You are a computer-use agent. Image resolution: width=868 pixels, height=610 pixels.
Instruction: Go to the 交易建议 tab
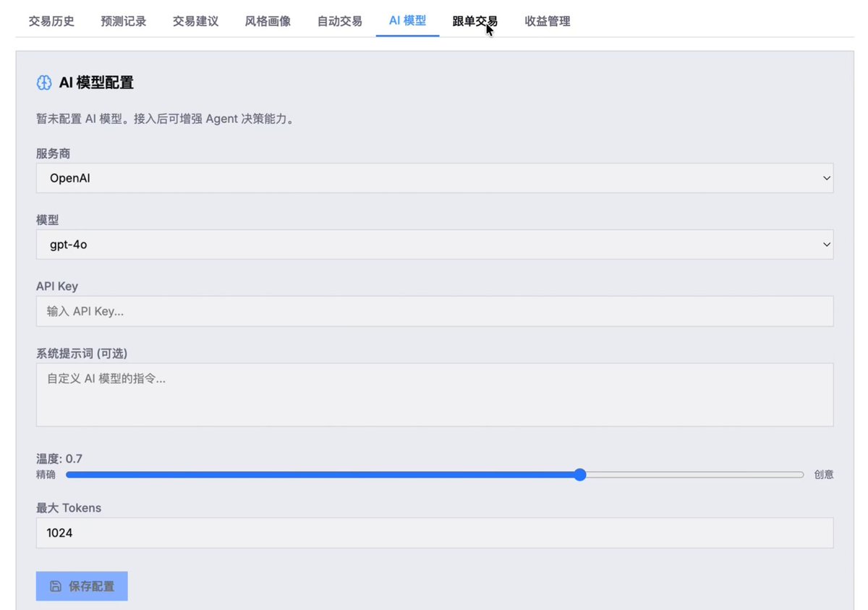click(195, 21)
